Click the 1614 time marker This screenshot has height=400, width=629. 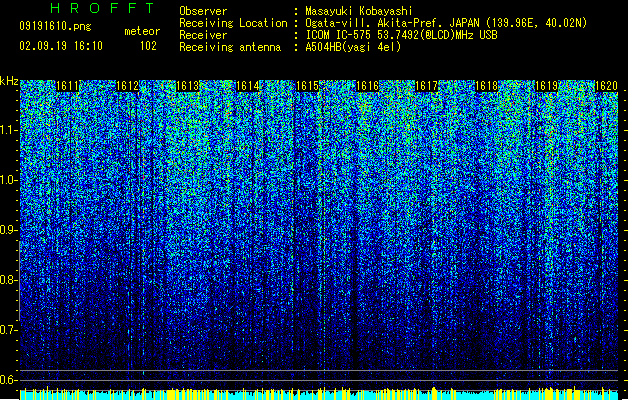[248, 86]
